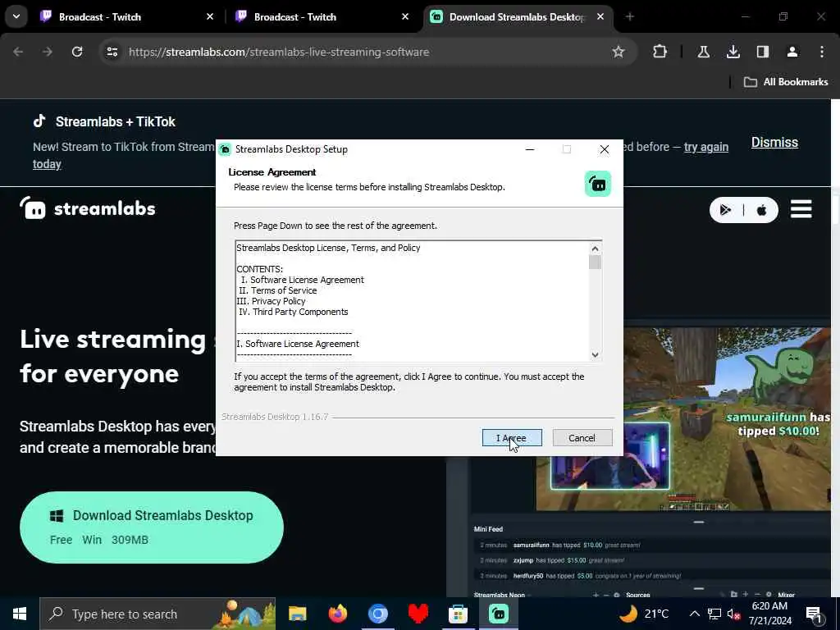This screenshot has height=630, width=840.
Task: Click the Streamlabs setup taskbar icon
Action: (x=498, y=614)
